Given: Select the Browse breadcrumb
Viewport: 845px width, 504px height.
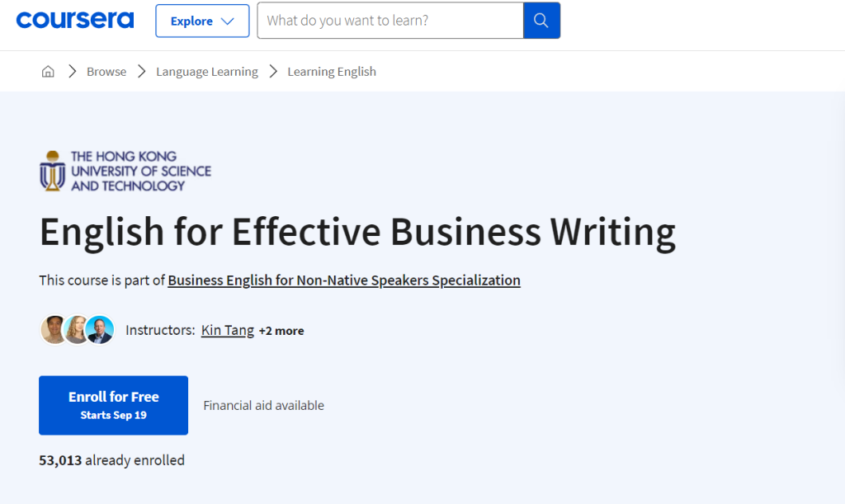Looking at the screenshot, I should (106, 72).
